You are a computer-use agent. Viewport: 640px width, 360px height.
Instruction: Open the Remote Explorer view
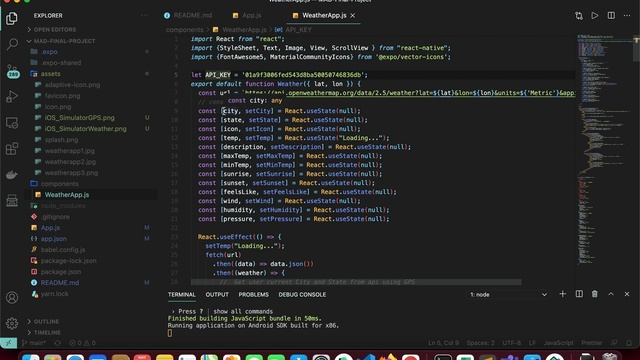click(12, 123)
